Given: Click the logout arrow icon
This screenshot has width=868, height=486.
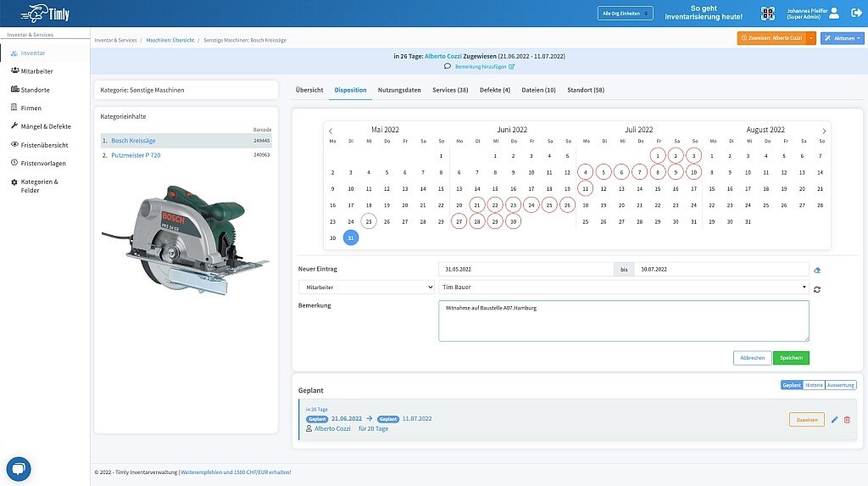Looking at the screenshot, I should tap(856, 13).
